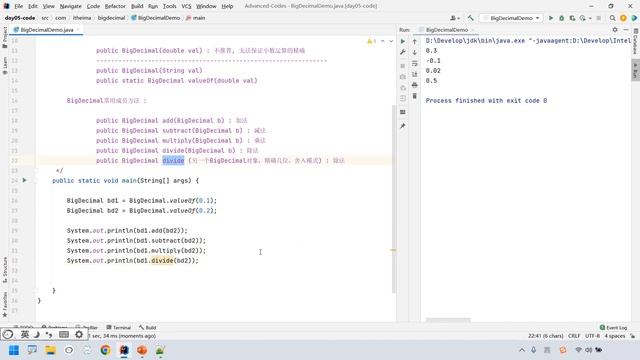Run BigDecimalDemo with the green toolbar arrow

[x=551, y=18]
